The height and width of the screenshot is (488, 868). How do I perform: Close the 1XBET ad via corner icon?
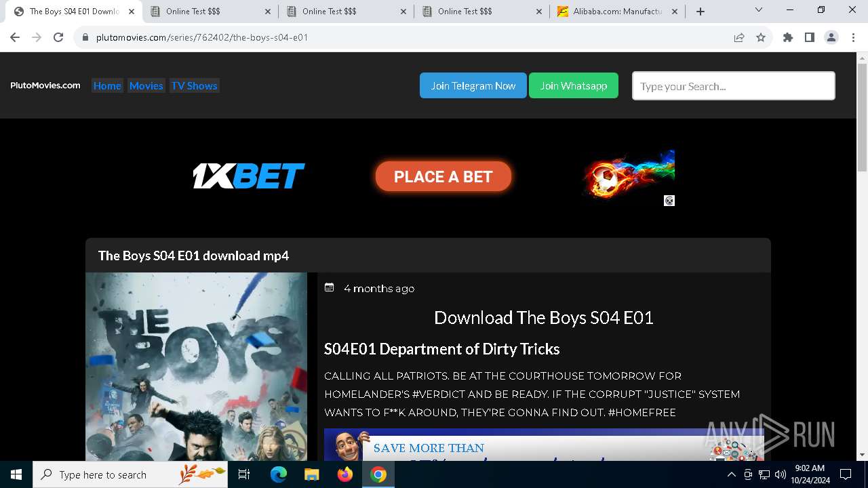coord(669,201)
